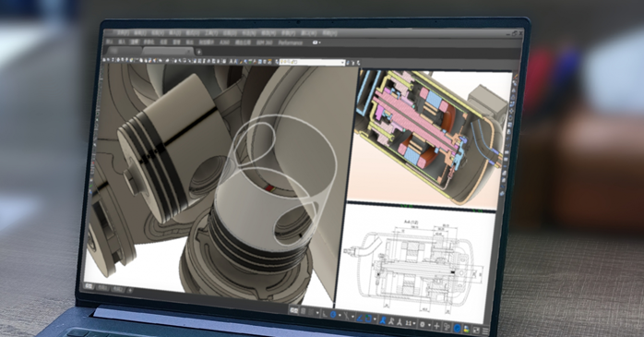Switch to the BIM 360 ribbon tab
The width and height of the screenshot is (644, 337).
tap(264, 42)
